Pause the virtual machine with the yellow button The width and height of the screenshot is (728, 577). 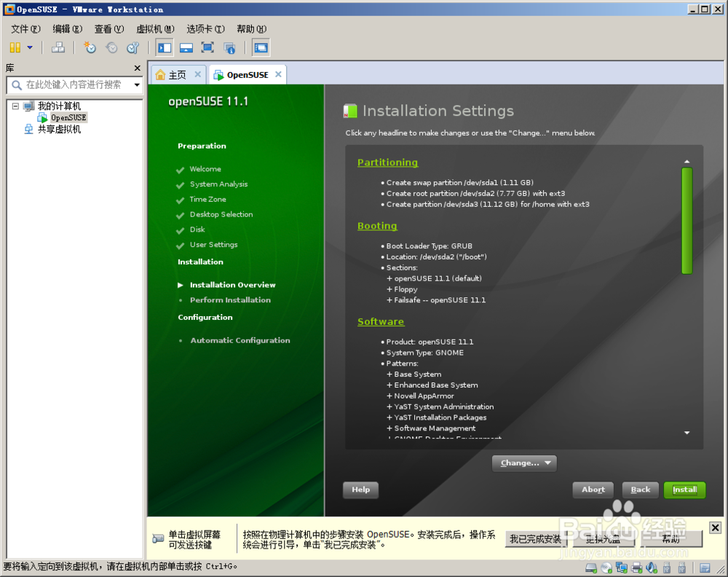[x=15, y=47]
